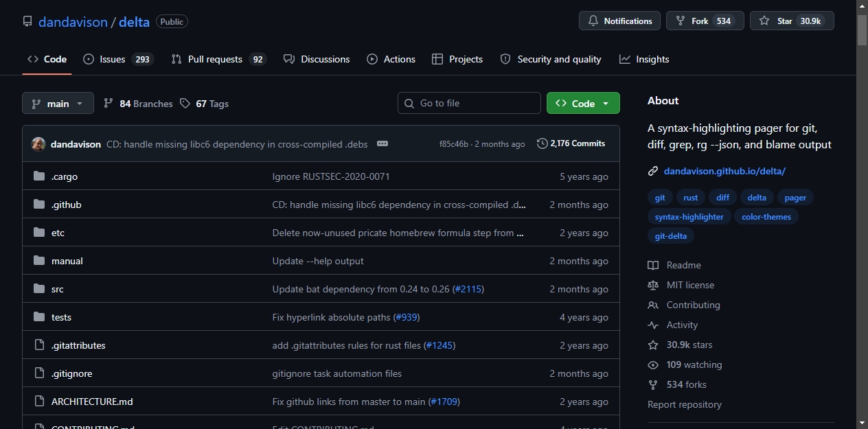Click the page scrollbar down arrow
Screen dimensions: 868x429
863,423
